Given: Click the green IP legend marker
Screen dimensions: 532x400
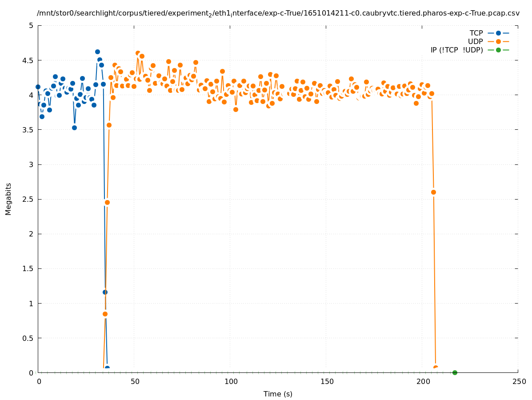Looking at the screenshot, I should pos(498,50).
